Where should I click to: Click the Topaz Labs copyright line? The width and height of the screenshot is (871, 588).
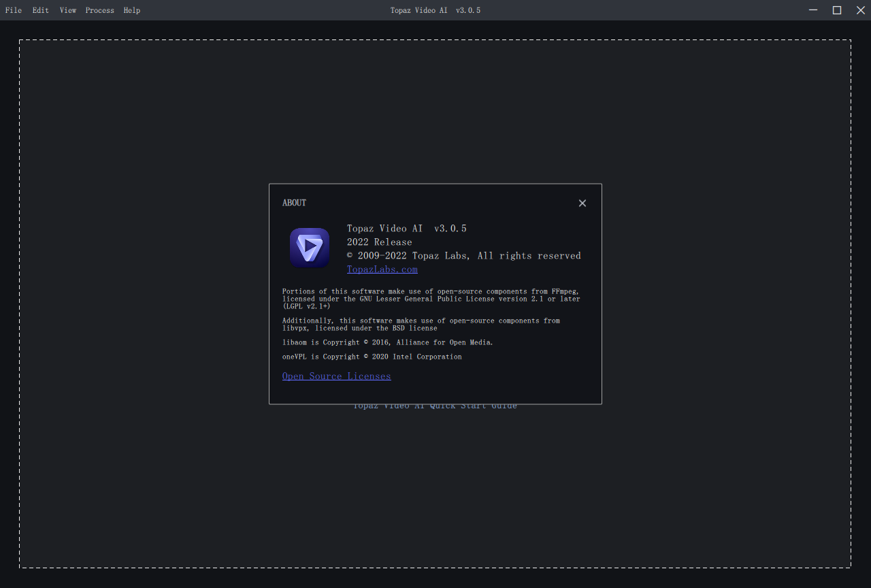[464, 256]
